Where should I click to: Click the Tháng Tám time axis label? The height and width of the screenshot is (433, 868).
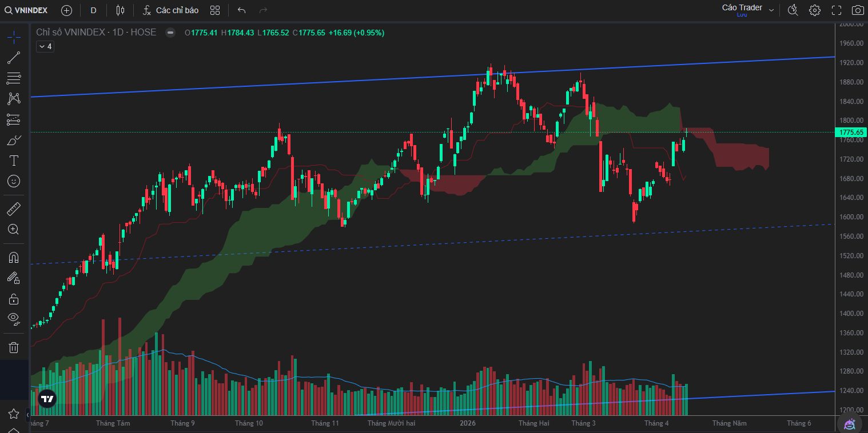(x=113, y=423)
